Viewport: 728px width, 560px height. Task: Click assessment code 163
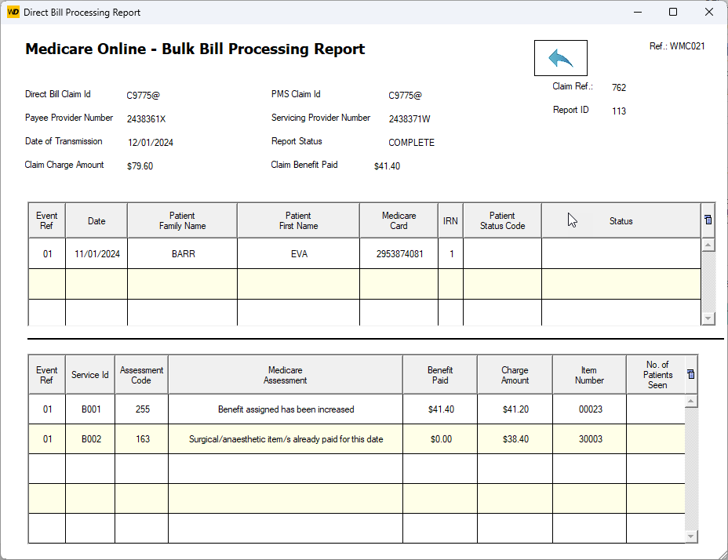tap(142, 438)
